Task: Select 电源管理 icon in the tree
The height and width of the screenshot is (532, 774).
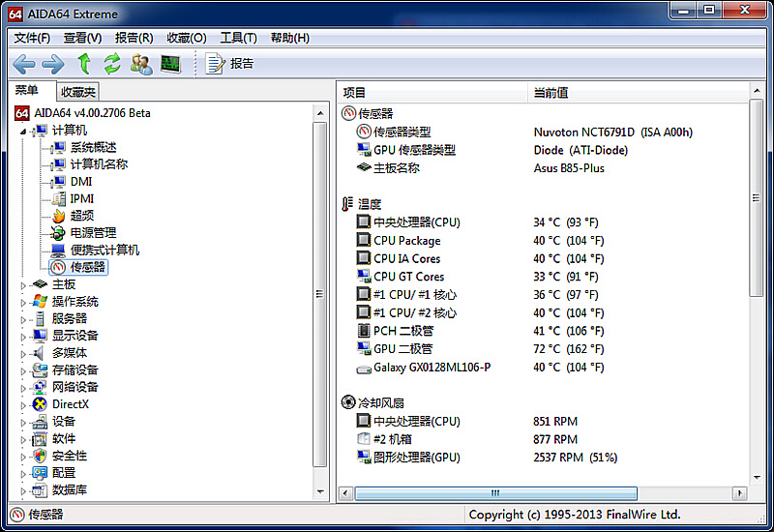Action: coord(58,233)
